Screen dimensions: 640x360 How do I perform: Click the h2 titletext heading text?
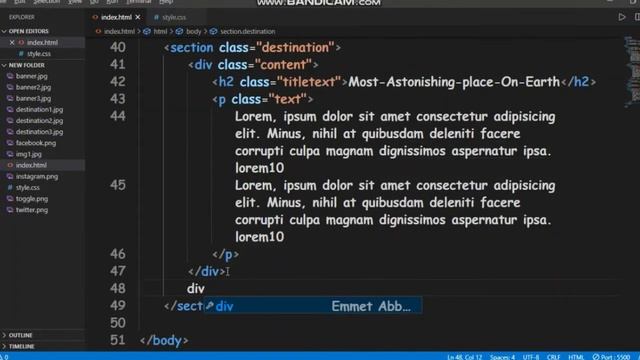click(x=454, y=82)
